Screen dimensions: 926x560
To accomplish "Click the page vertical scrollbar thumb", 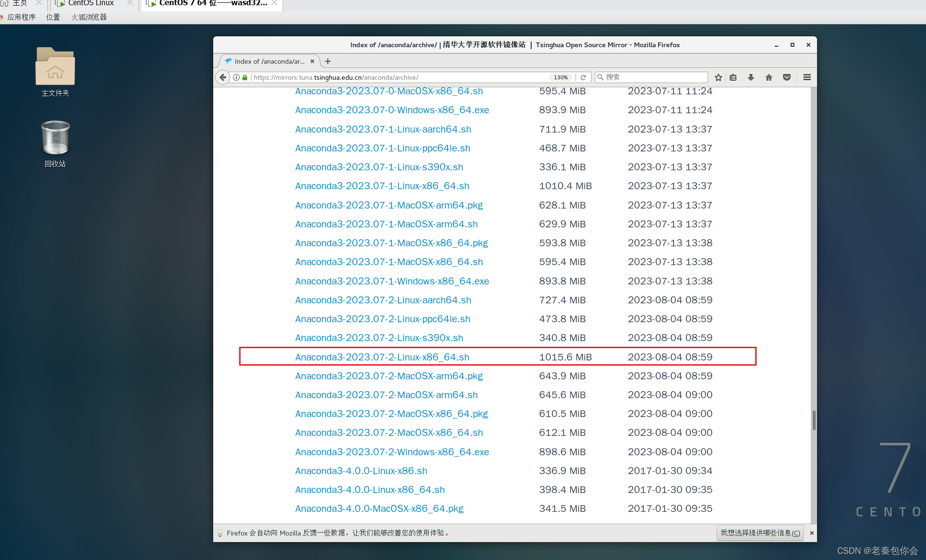I will click(814, 420).
